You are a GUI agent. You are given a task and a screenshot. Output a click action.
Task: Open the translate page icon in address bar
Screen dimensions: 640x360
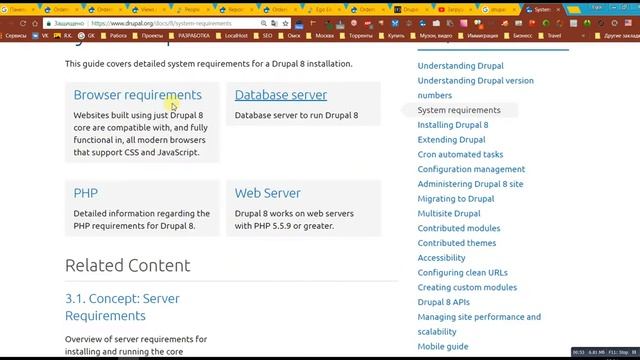[x=274, y=24]
